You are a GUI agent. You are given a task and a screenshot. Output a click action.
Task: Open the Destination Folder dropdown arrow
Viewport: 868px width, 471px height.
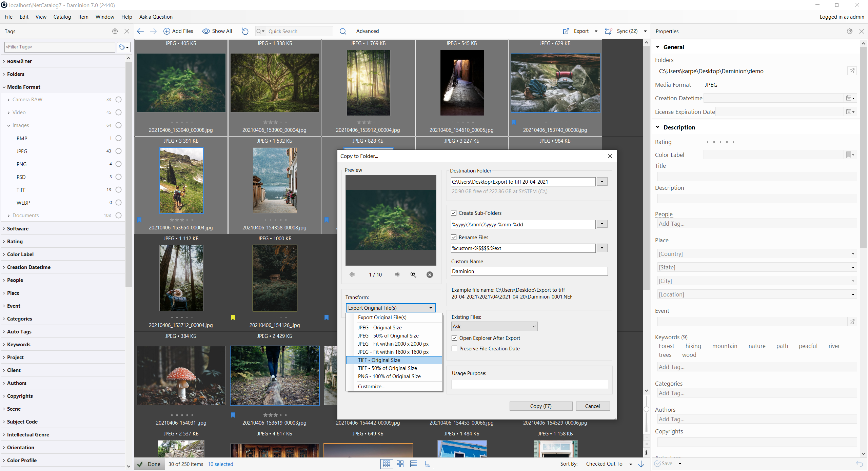click(602, 182)
